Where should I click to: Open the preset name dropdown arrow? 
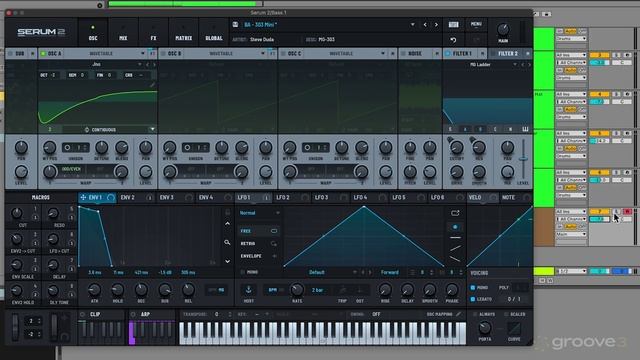(x=413, y=24)
